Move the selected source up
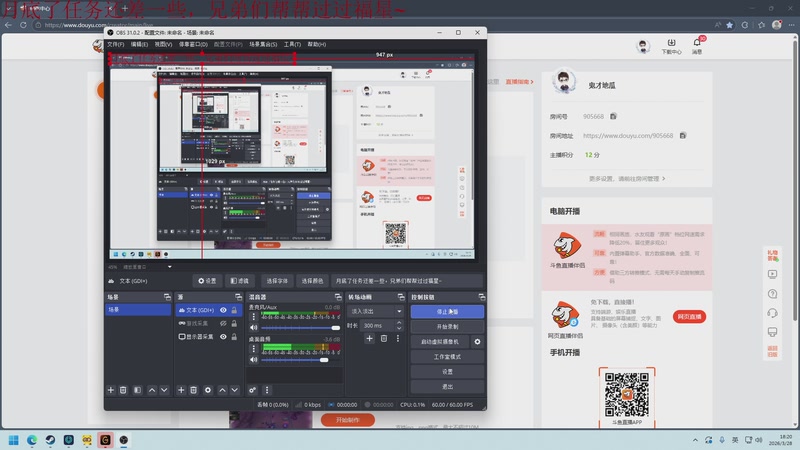Screen dimensions: 800x450 click(222, 390)
